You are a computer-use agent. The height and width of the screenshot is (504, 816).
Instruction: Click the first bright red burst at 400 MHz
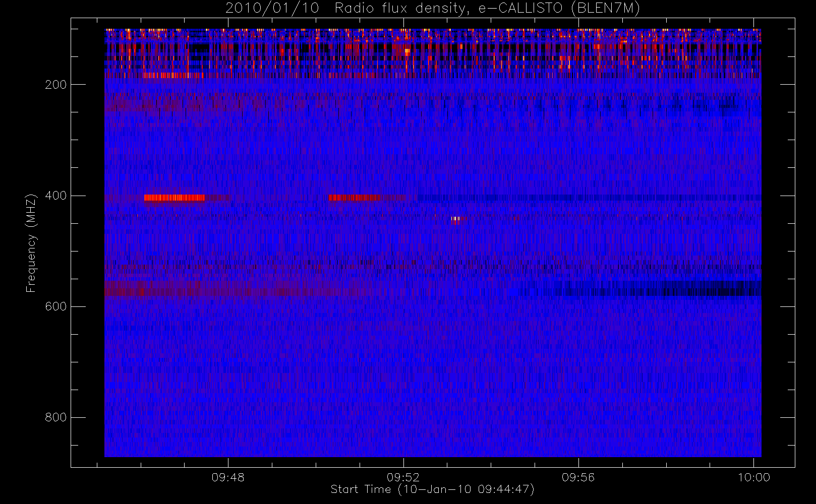pyautogui.click(x=174, y=198)
